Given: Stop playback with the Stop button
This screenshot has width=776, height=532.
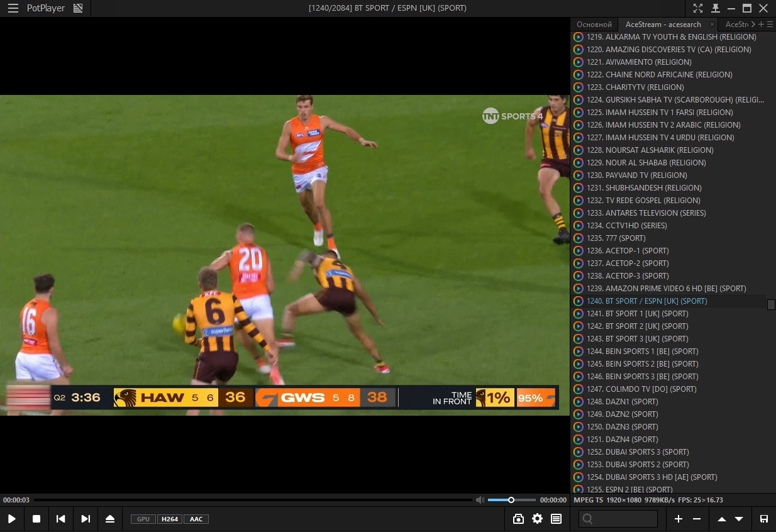Looking at the screenshot, I should coord(36,519).
